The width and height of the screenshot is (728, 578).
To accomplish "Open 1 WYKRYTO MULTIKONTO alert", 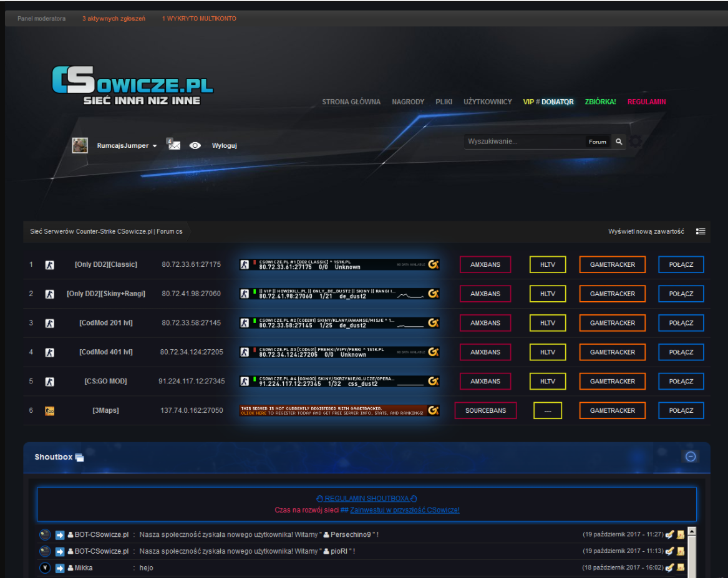I will click(x=199, y=19).
